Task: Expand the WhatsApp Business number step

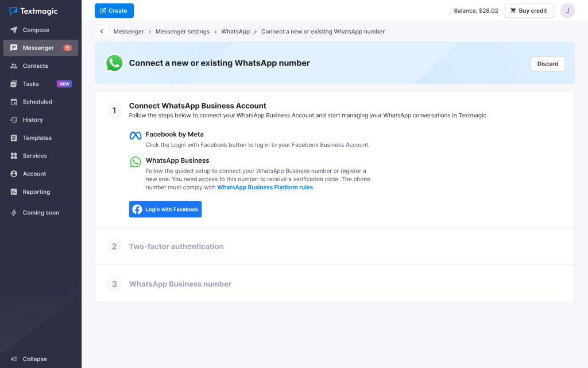Action: [x=180, y=284]
